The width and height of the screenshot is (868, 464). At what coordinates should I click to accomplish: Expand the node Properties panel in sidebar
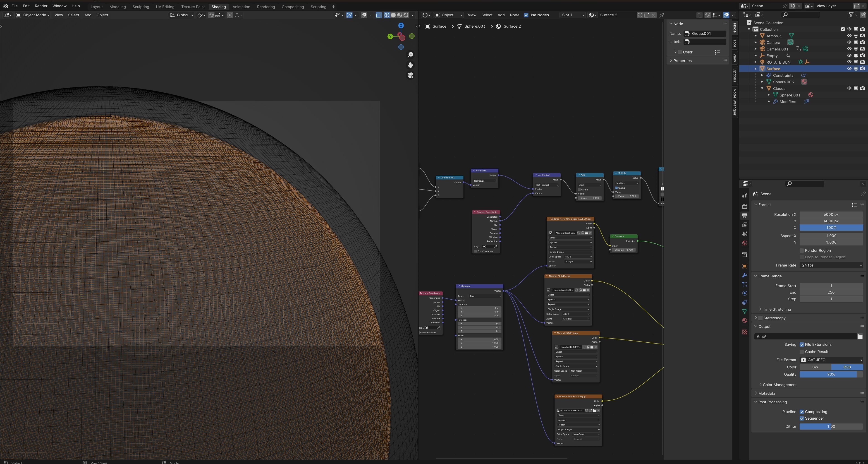pyautogui.click(x=682, y=60)
